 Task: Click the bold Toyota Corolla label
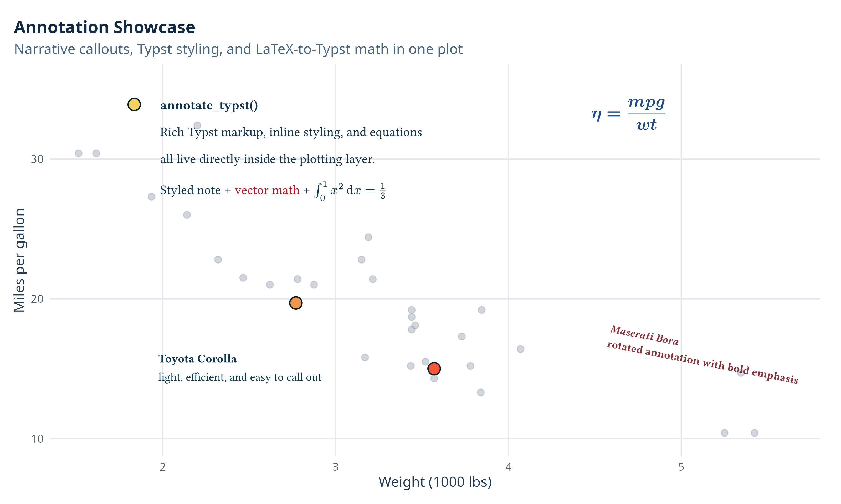[x=197, y=359]
